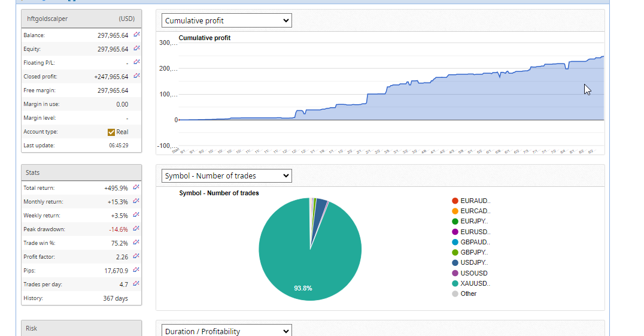Click the chart icon beside Closed profit
Image resolution: width=644 pixels, height=336 pixels.
point(136,76)
